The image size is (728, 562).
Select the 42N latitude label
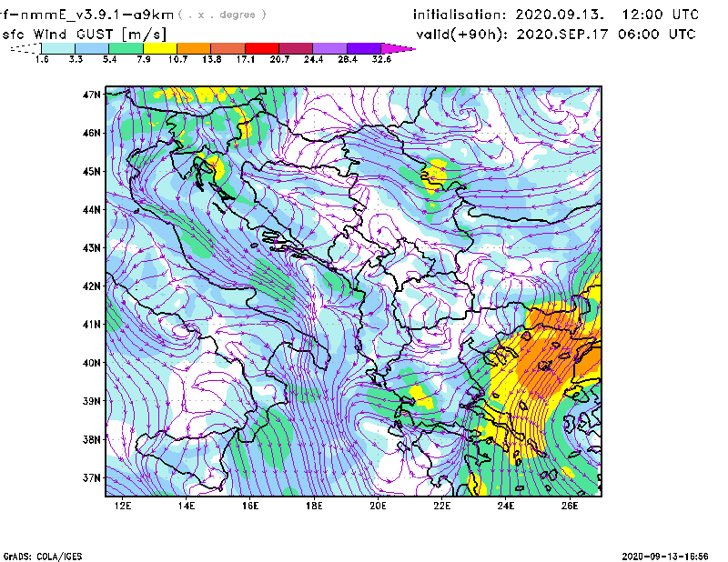coord(92,286)
